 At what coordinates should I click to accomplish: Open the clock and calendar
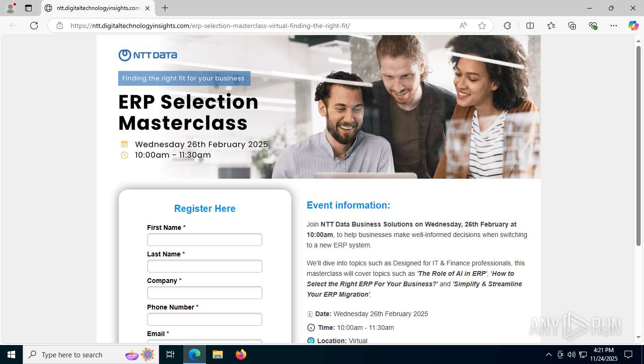pyautogui.click(x=603, y=355)
